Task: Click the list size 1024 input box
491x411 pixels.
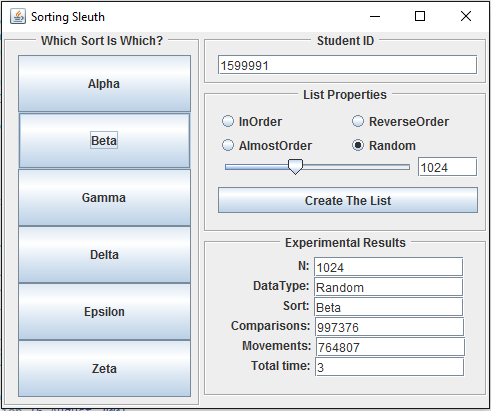Action: click(x=448, y=167)
